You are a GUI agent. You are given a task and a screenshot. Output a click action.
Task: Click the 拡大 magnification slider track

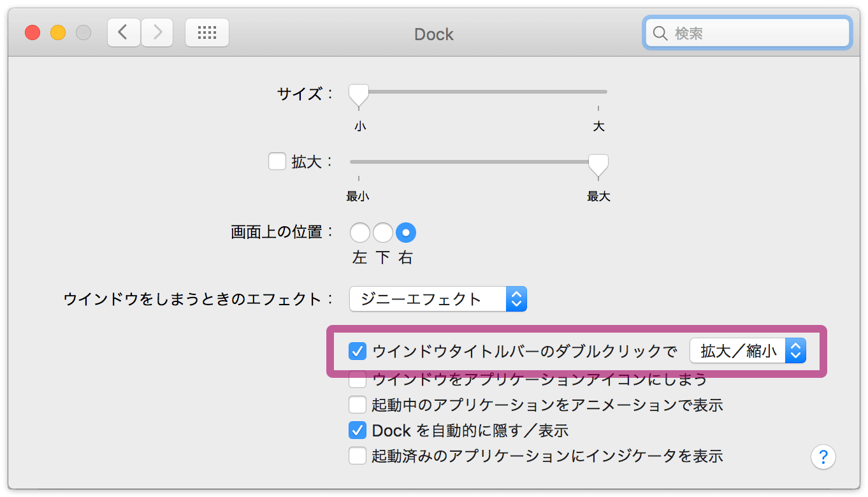click(x=478, y=162)
